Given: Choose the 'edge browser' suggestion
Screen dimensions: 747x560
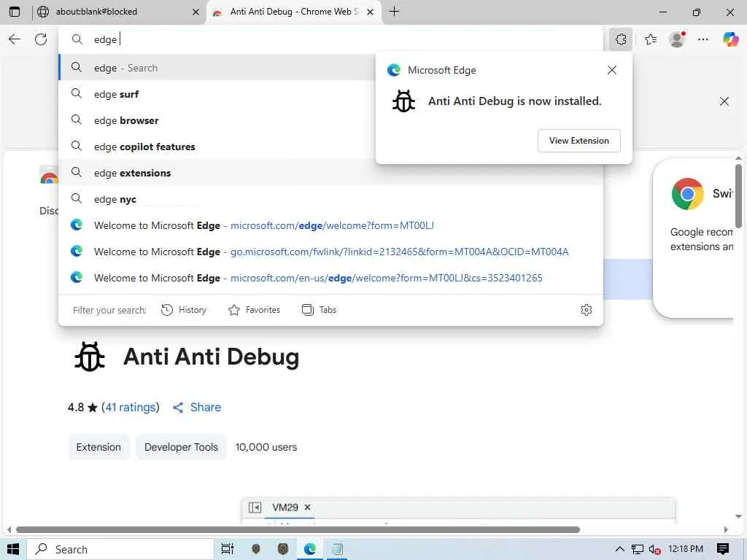Looking at the screenshot, I should click(x=217, y=120).
